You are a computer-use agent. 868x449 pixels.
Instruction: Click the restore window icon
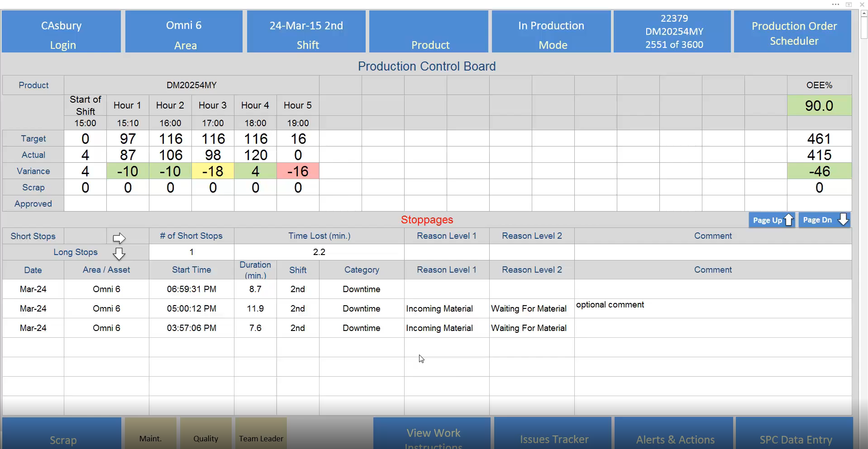(x=849, y=5)
